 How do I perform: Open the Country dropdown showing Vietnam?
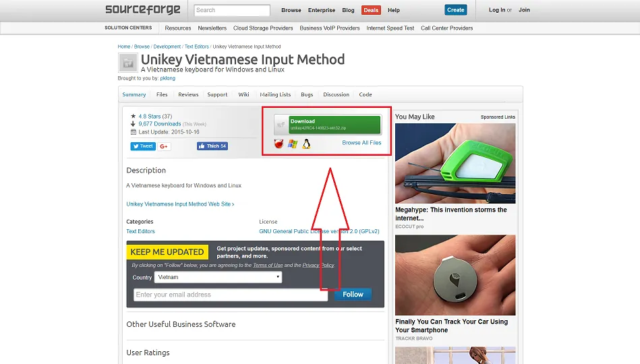pos(218,277)
